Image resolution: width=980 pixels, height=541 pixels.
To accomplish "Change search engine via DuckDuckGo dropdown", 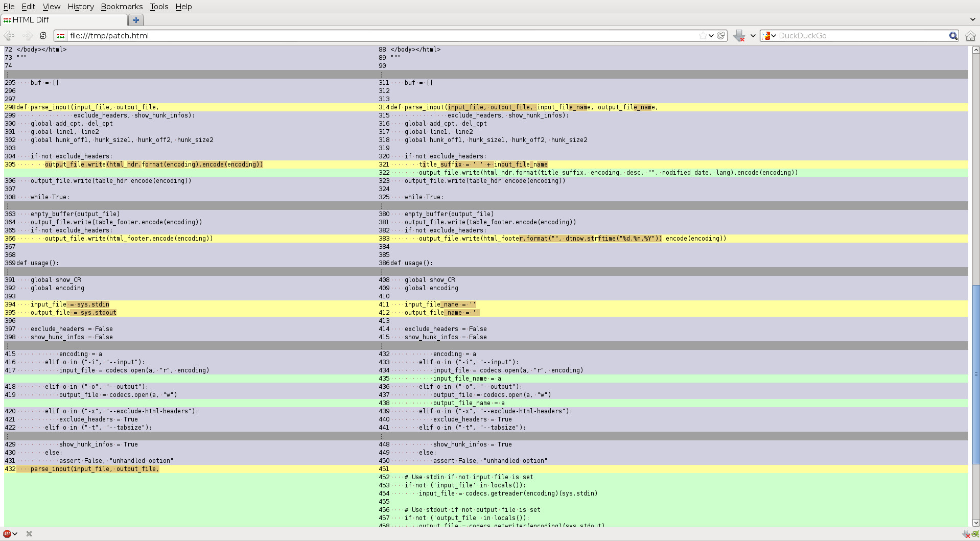I will click(773, 36).
